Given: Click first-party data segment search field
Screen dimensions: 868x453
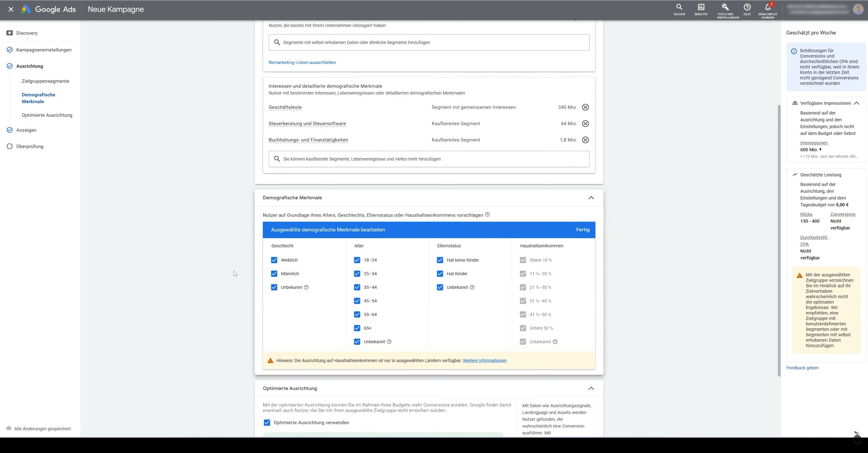Looking at the screenshot, I should pos(429,42).
